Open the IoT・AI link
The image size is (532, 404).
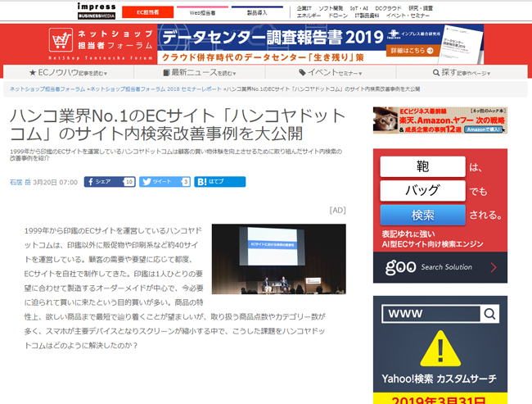click(x=359, y=8)
